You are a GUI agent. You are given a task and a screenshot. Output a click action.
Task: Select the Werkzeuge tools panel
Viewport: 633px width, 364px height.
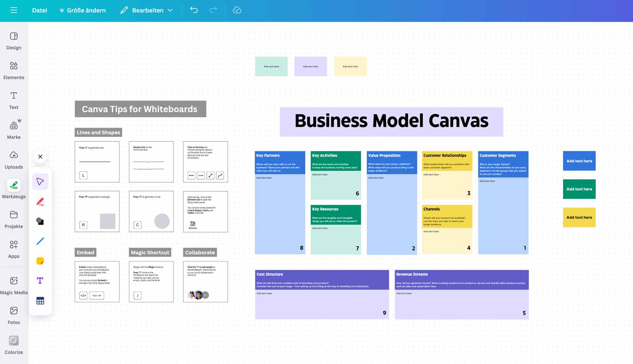click(x=14, y=189)
